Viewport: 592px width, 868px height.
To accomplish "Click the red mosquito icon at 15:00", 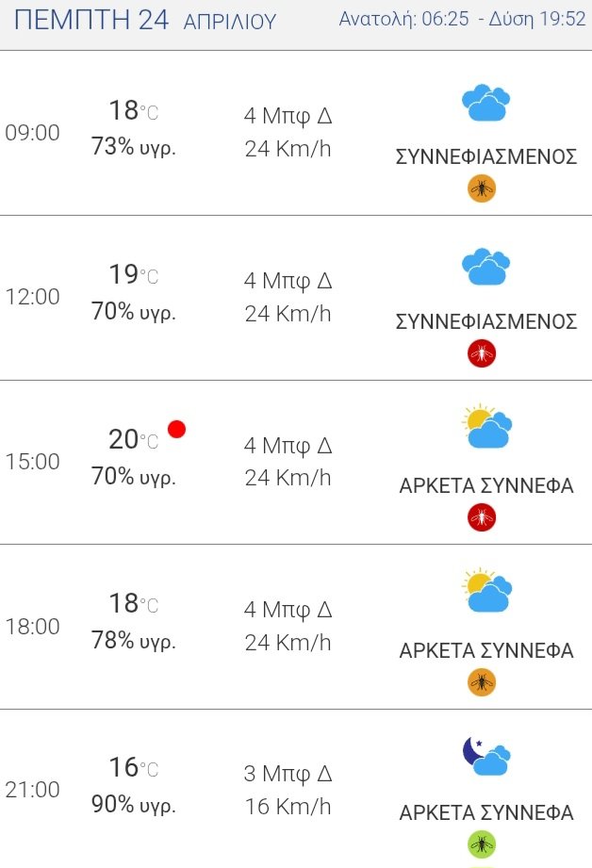I will (x=482, y=517).
